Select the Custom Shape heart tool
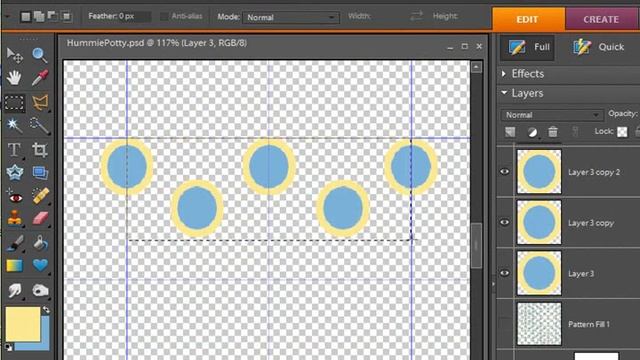This screenshot has width=640, height=360. click(x=40, y=265)
